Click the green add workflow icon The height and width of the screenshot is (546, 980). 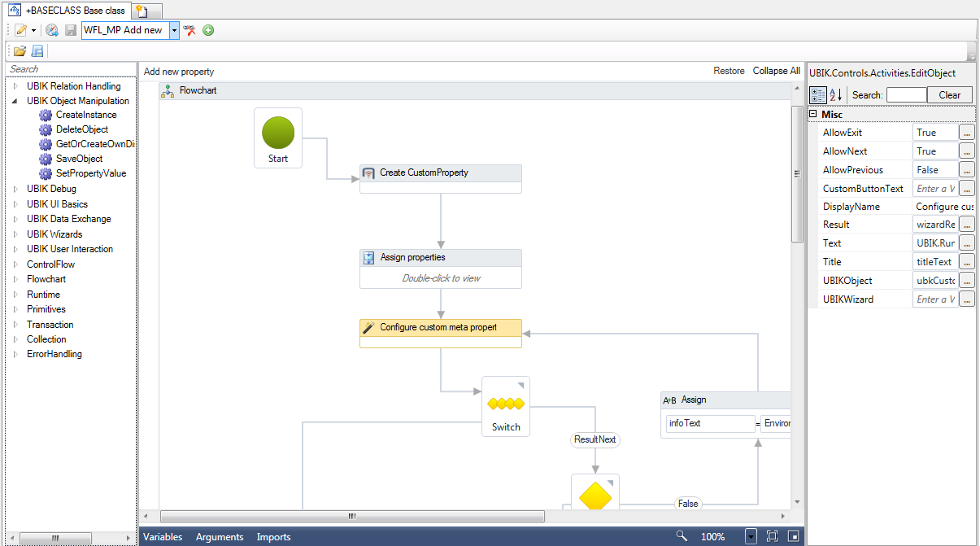208,30
